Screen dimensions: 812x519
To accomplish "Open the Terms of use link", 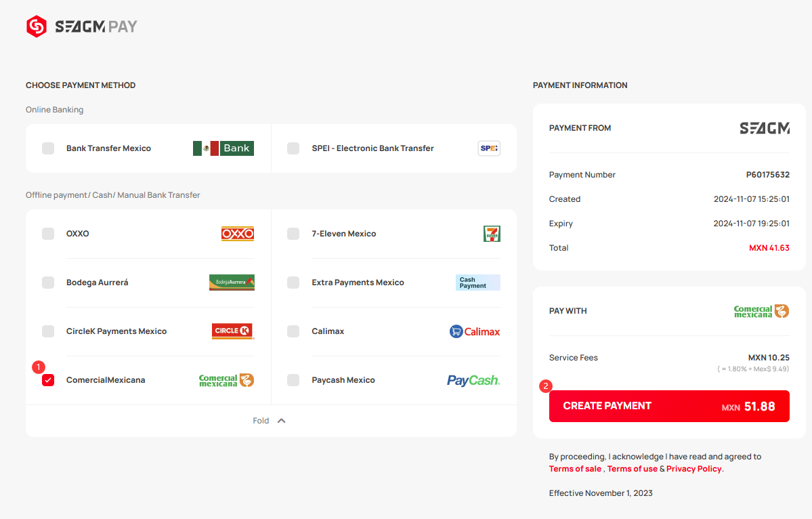I will (633, 469).
